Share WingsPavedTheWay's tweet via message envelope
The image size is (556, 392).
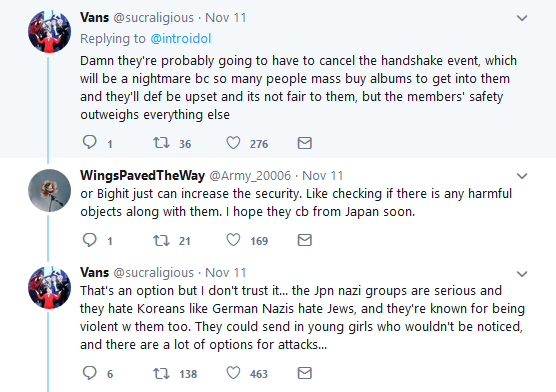tap(305, 240)
